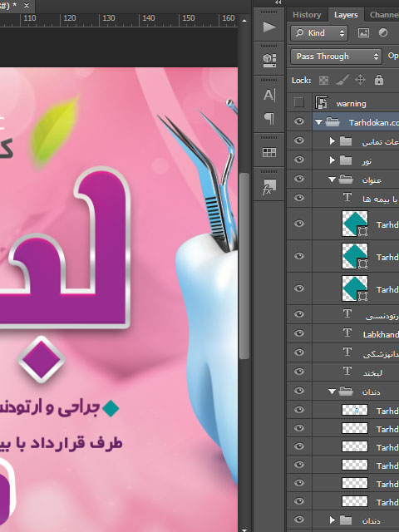Click the canvas scroll down arrow
The height and width of the screenshot is (532, 399).
[x=244, y=530]
